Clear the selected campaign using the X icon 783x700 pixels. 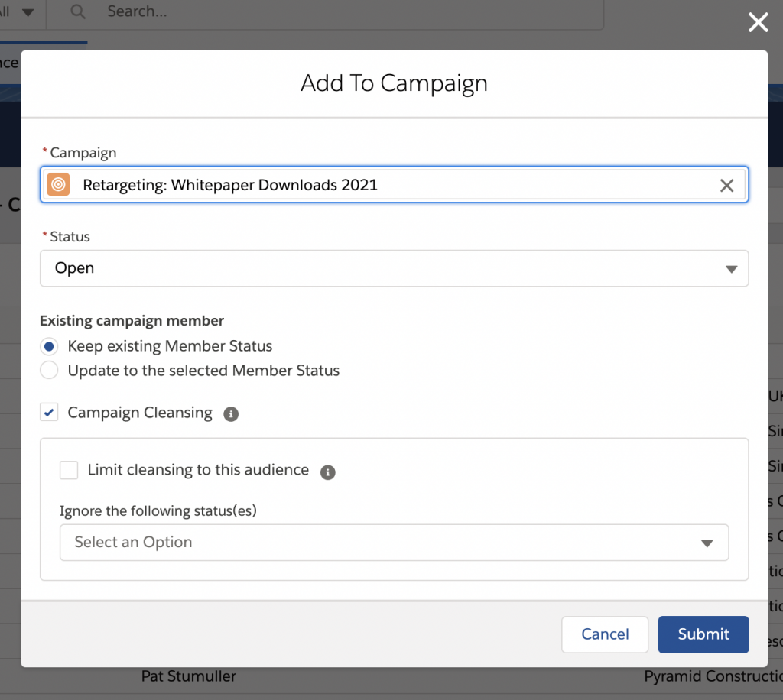(x=726, y=184)
